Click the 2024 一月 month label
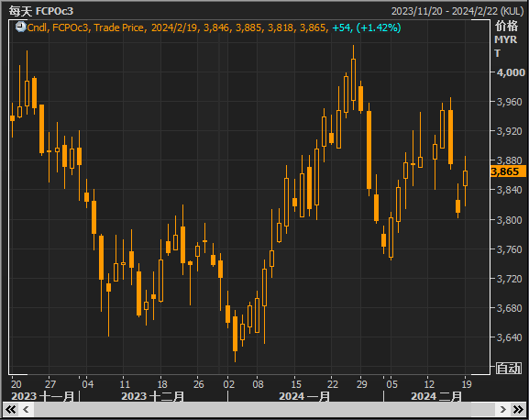 (304, 396)
